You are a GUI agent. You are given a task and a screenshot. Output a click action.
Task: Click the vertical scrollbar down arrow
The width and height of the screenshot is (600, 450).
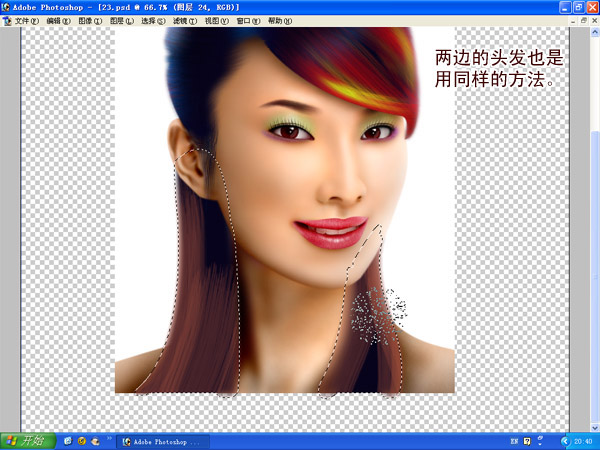pos(595,427)
